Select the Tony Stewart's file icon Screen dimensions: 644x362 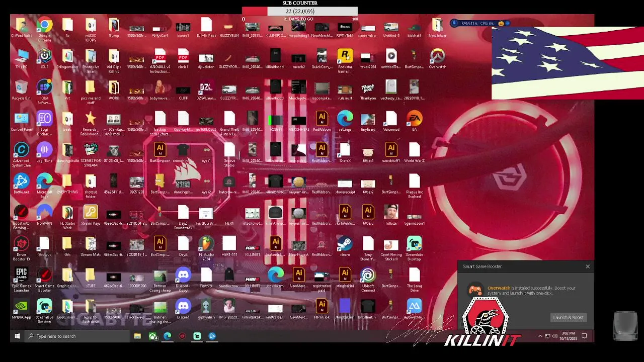tap(368, 248)
